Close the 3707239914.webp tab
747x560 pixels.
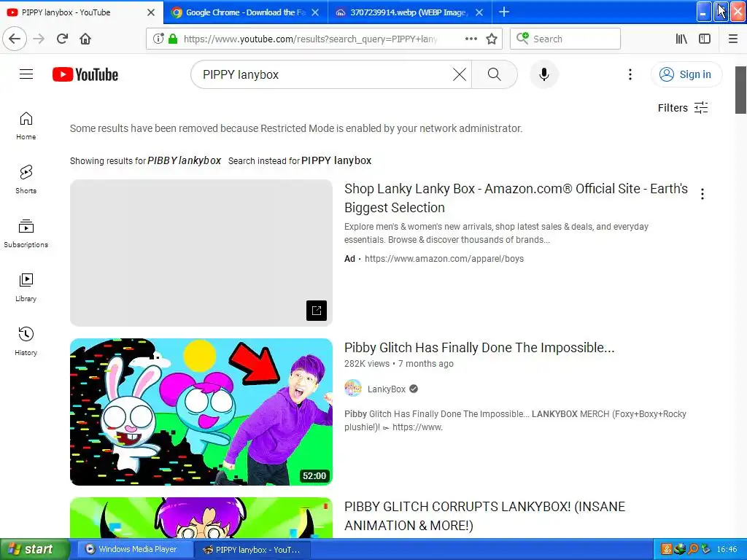[x=479, y=12]
